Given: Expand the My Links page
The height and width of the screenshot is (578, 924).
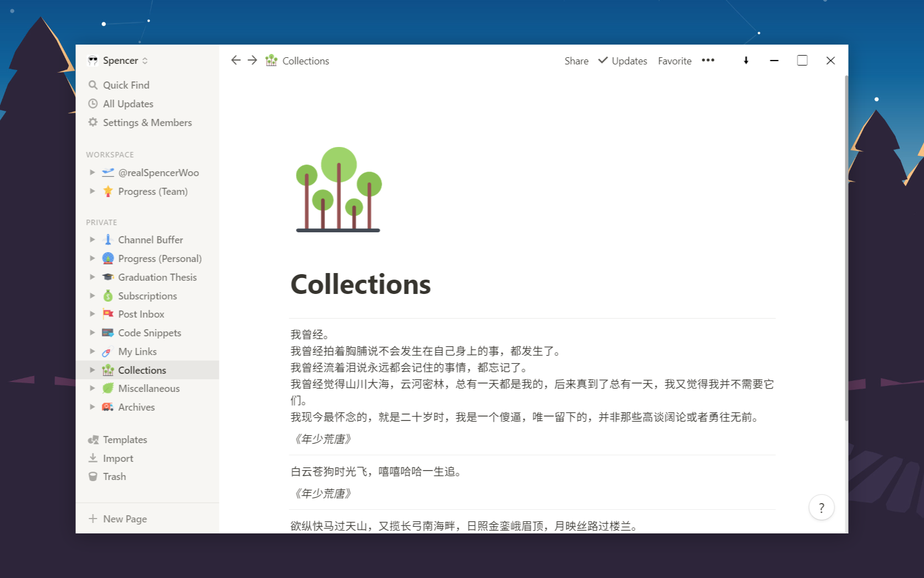Looking at the screenshot, I should click(x=92, y=351).
